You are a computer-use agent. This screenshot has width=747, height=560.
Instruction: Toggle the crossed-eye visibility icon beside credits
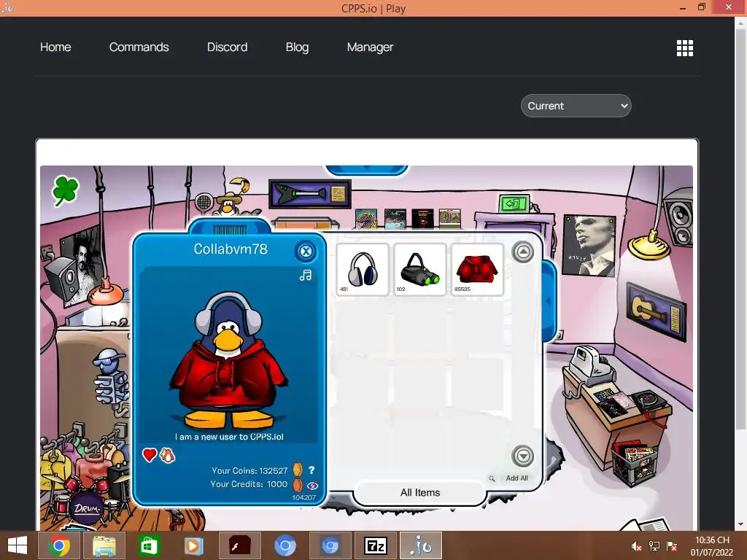click(312, 485)
